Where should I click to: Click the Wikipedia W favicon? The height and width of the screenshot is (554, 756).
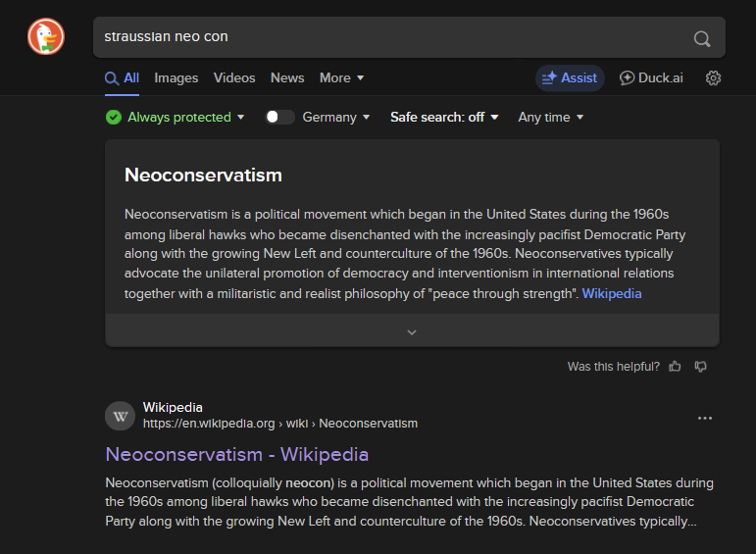[x=120, y=416]
